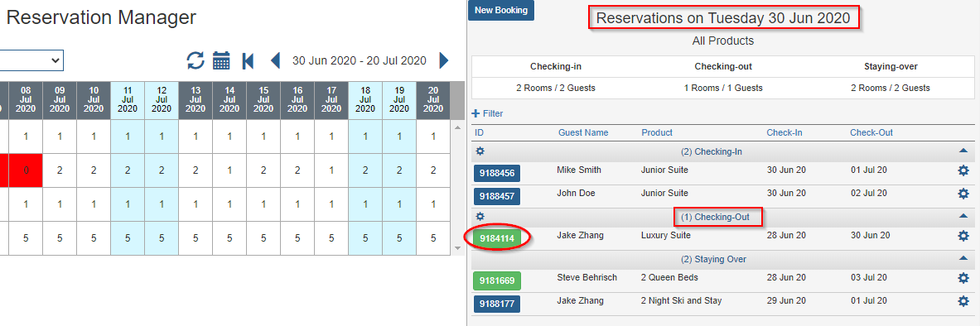Open gear menu for John Doe reservation

[x=963, y=194]
